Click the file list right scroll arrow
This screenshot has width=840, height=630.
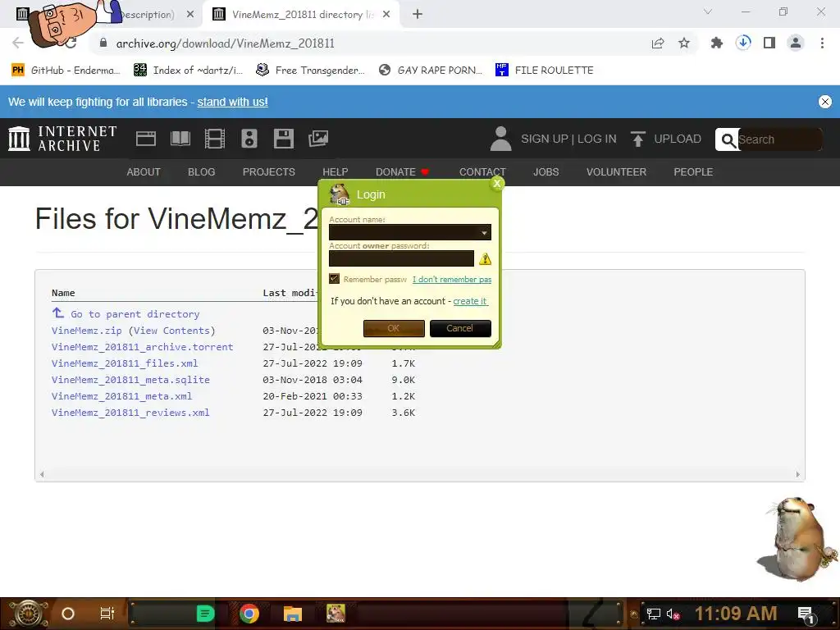click(797, 474)
